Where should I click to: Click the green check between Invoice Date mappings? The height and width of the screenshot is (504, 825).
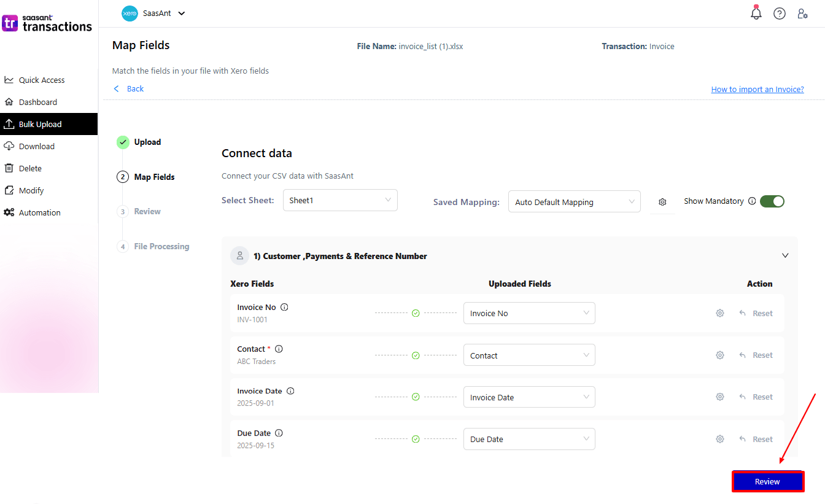[416, 397]
